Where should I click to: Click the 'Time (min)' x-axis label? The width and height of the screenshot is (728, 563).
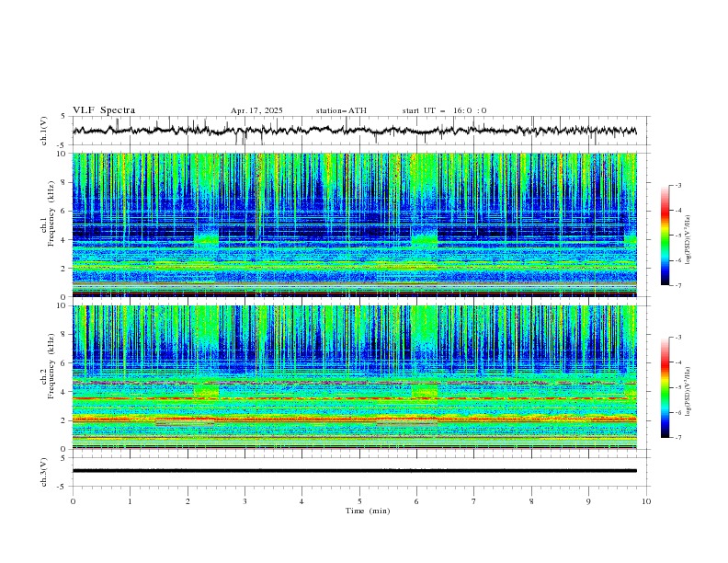click(368, 511)
